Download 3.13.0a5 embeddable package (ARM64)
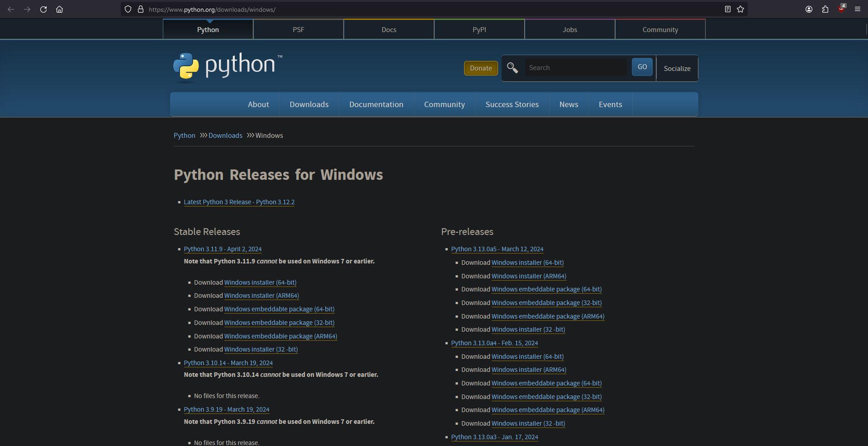The height and width of the screenshot is (446, 868). click(548, 316)
